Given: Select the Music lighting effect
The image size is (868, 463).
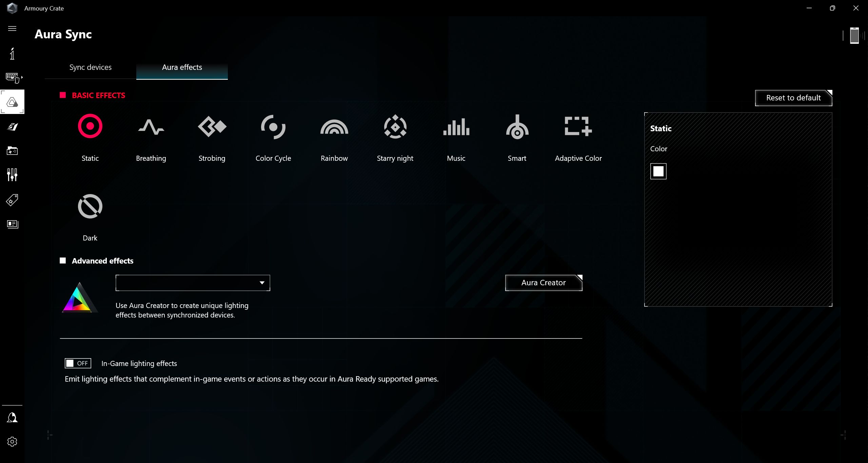Looking at the screenshot, I should click(456, 137).
